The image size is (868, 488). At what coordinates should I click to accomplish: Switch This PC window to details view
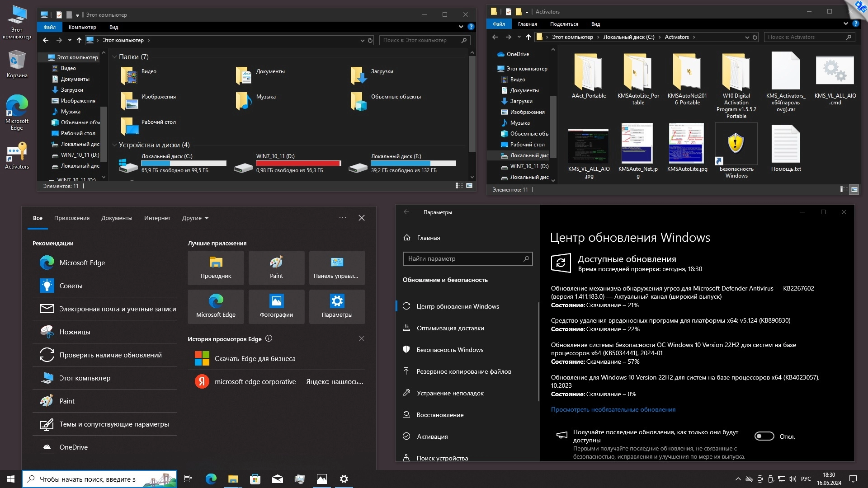pos(459,186)
